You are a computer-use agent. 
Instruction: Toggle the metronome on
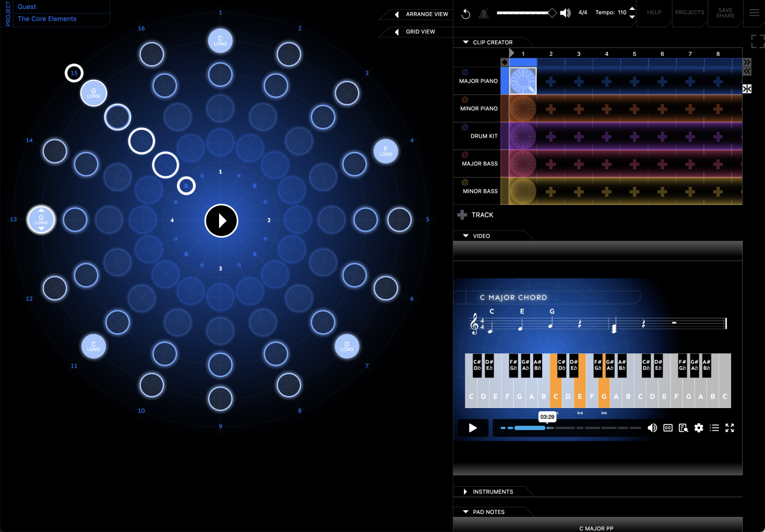[x=483, y=14]
